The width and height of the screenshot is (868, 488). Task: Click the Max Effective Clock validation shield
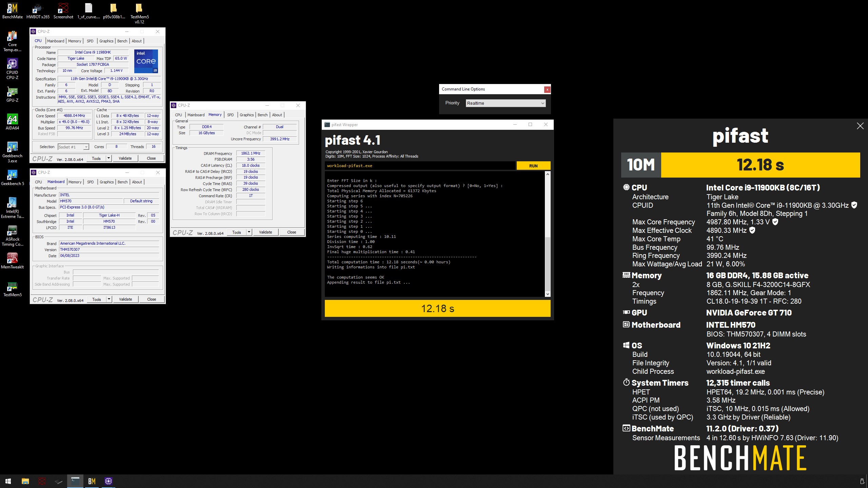click(x=752, y=230)
